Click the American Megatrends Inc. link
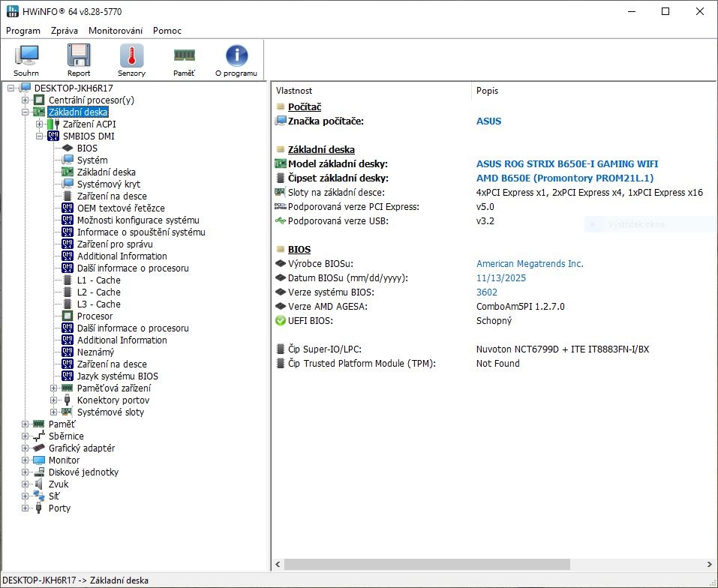This screenshot has height=588, width=718. click(x=530, y=263)
